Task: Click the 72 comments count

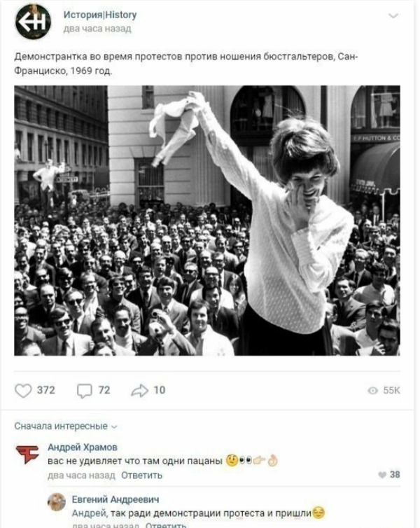Action: 104,390
